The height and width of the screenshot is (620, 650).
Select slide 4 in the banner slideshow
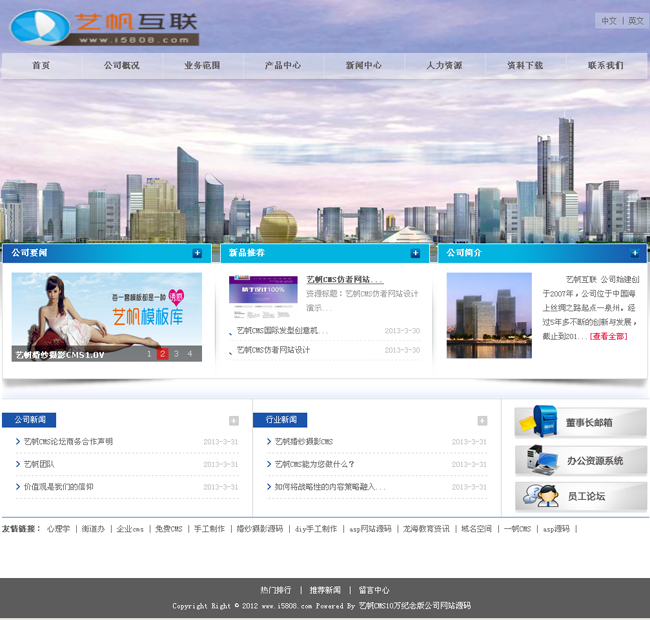[x=190, y=354]
